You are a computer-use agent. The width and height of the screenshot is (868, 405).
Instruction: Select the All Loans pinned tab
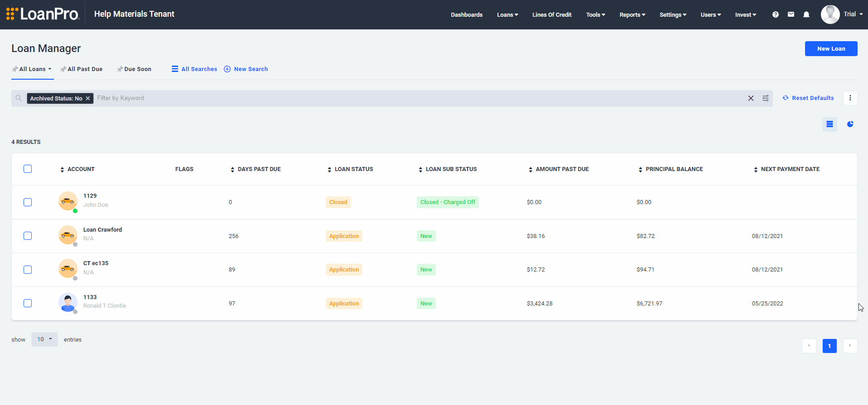(x=32, y=69)
